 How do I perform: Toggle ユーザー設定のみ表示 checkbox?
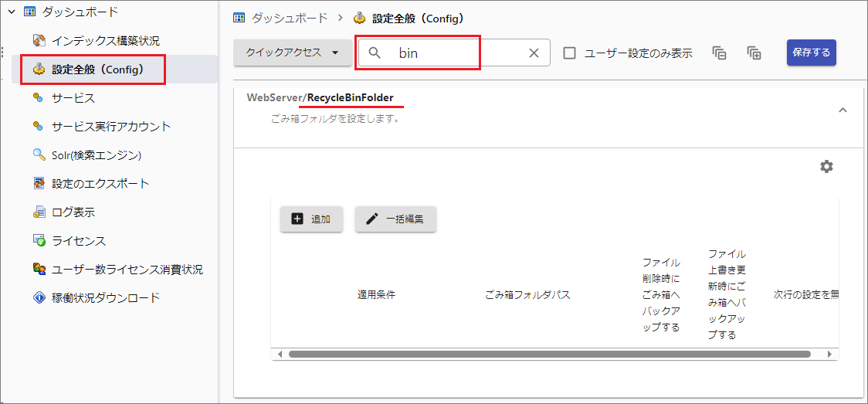coord(570,53)
